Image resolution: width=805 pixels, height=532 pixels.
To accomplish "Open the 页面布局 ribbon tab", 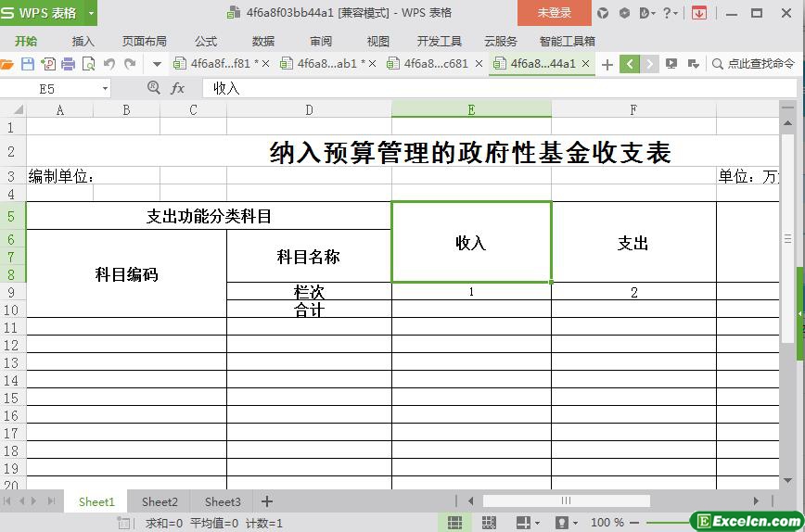I will pos(145,41).
